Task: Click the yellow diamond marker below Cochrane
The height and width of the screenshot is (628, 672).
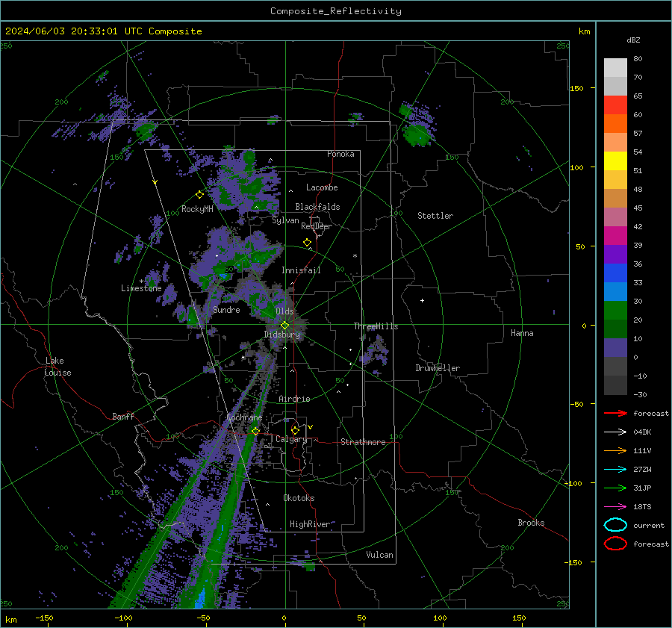Action: pos(255,431)
